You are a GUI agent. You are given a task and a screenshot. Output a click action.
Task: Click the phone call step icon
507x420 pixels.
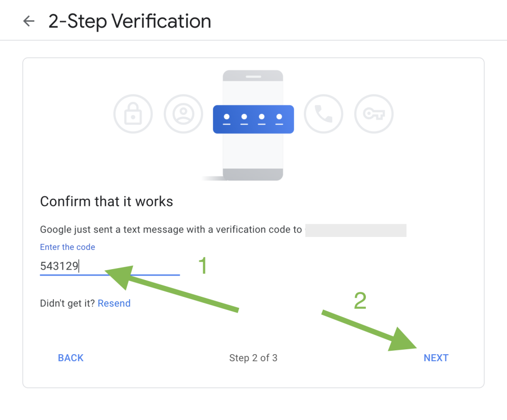coord(323,114)
